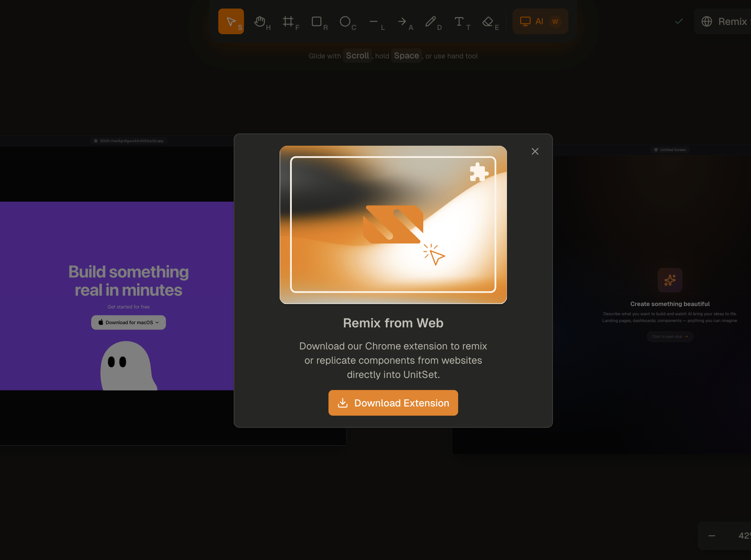Select the Line tool
The height and width of the screenshot is (560, 751).
[374, 21]
